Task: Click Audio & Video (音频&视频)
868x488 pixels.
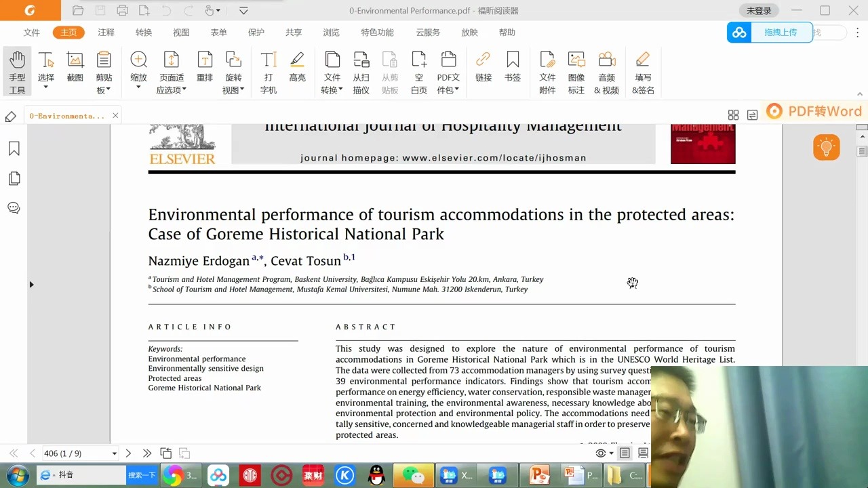Action: click(607, 72)
